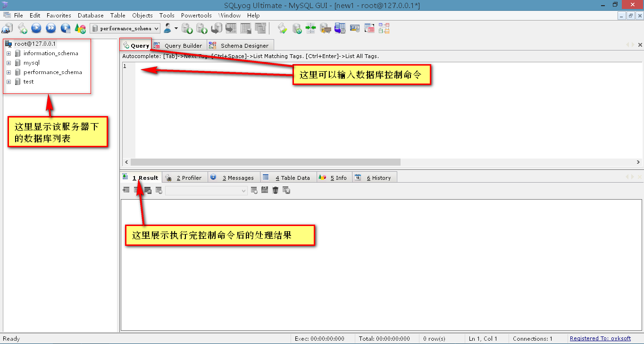The height and width of the screenshot is (344, 644).
Task: Switch to the Schema Designer tab
Action: pyautogui.click(x=240, y=45)
